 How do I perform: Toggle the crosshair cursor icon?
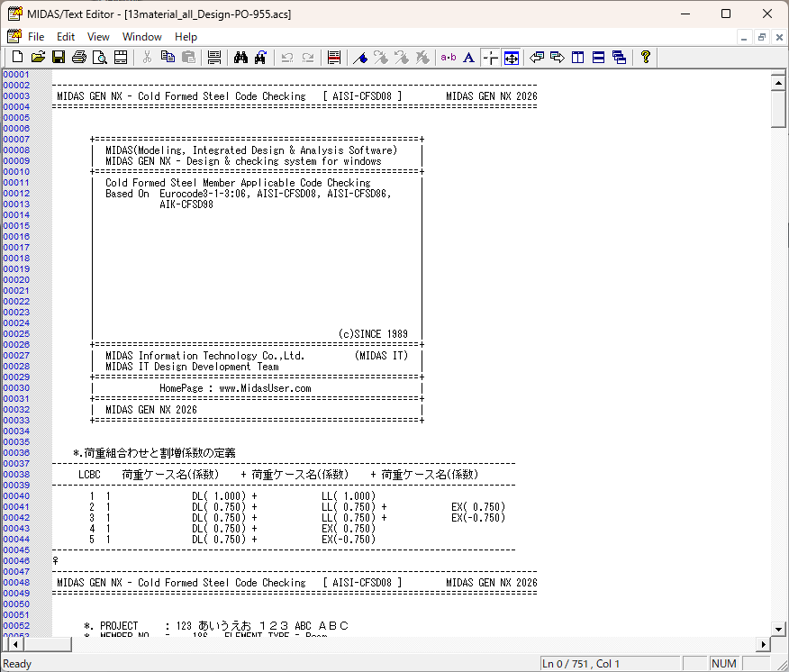(x=490, y=58)
